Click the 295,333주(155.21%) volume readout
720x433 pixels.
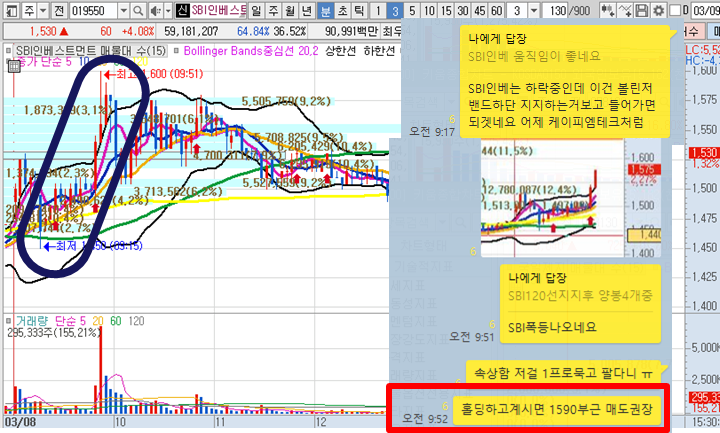(x=54, y=332)
